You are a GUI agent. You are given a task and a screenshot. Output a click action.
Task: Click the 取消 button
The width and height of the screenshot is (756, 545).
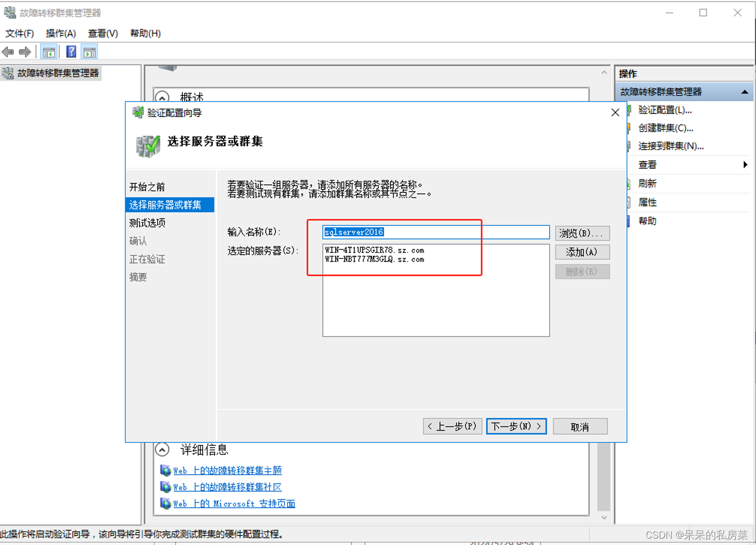580,427
